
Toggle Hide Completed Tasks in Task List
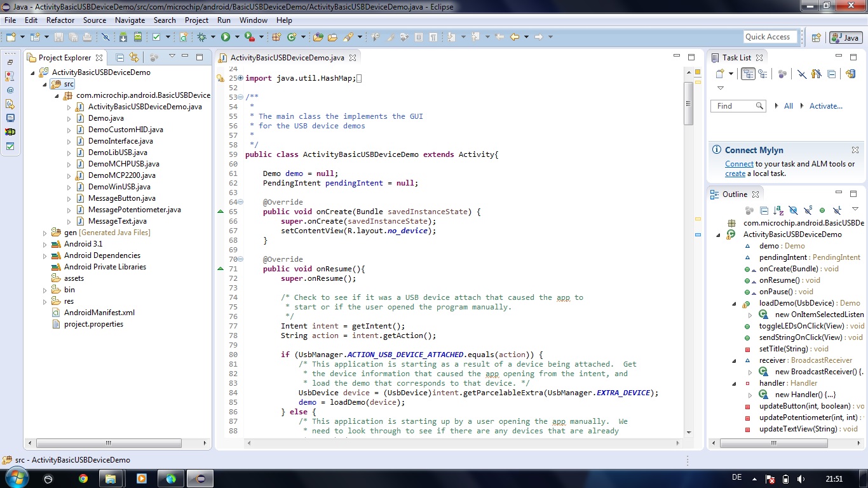coord(802,74)
